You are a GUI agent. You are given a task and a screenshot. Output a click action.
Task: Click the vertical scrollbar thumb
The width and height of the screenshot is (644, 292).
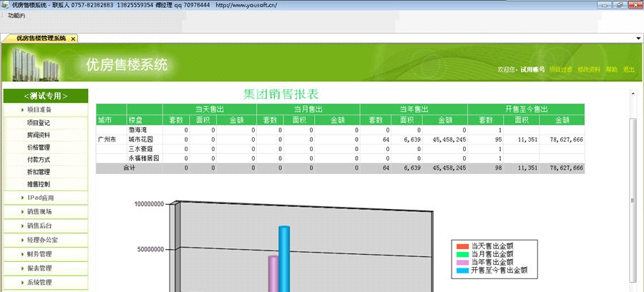[x=633, y=200]
